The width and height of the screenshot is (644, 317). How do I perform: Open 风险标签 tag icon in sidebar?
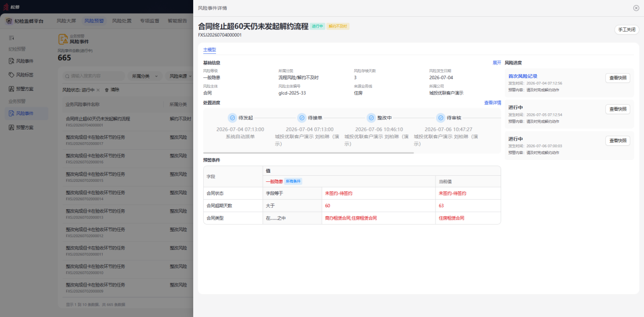click(11, 75)
